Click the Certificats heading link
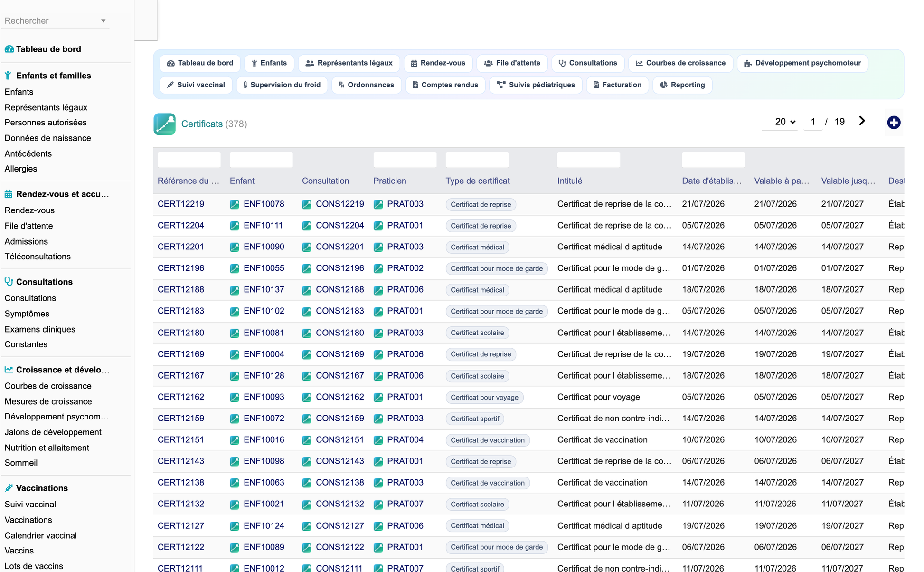The image size is (924, 572). click(202, 124)
